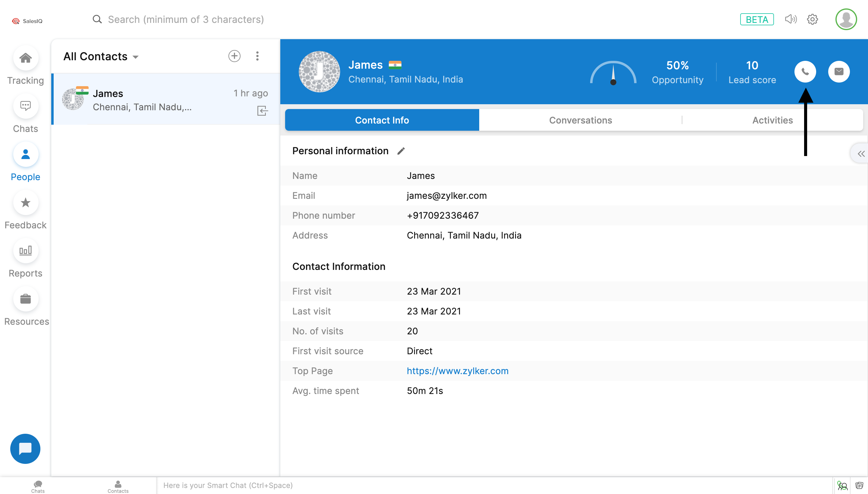Screen dimensions: 868x494
Task: Edit Personal information with pencil icon
Action: point(401,151)
